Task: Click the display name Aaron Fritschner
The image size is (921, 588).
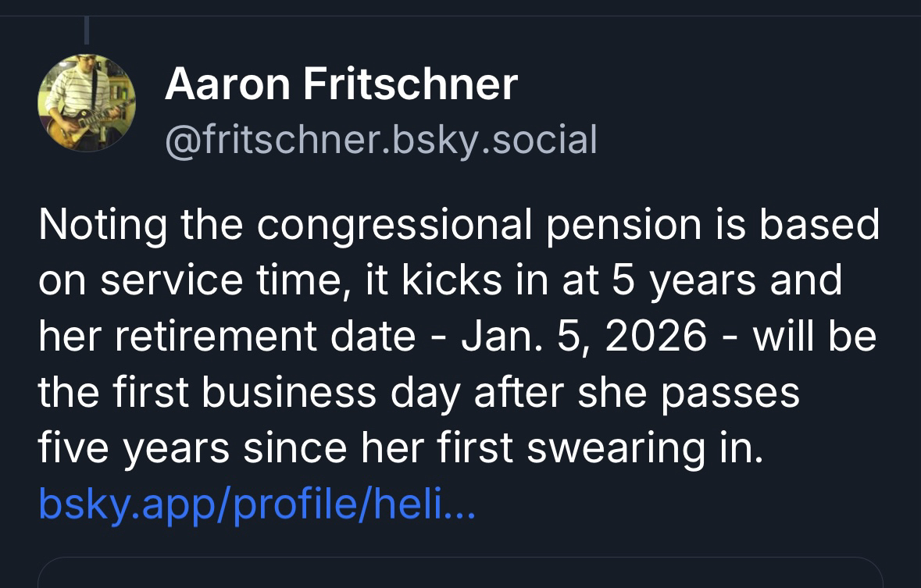Action: click(341, 84)
